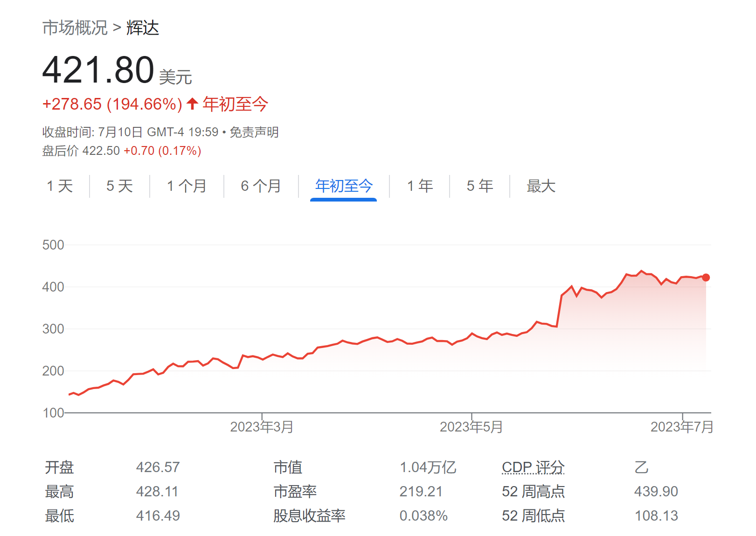Click the CDP 评分 label

coord(533,467)
